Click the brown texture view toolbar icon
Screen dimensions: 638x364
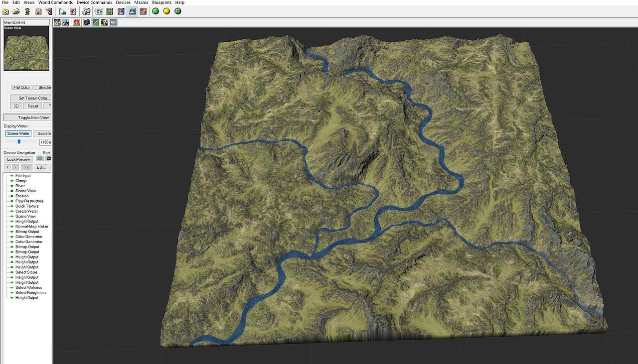pyautogui.click(x=143, y=11)
